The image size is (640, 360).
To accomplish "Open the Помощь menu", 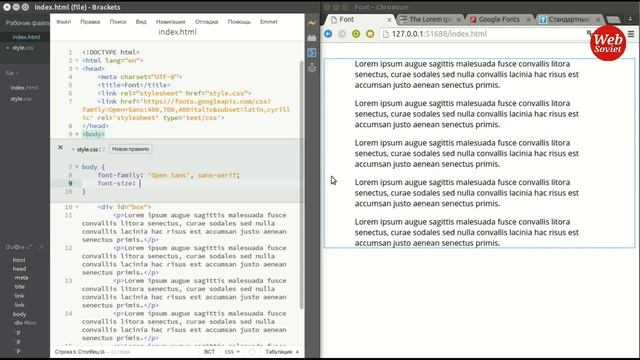I will click(239, 22).
